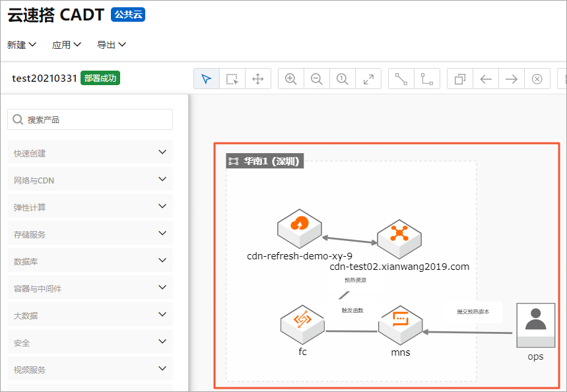Viewport: 567px width, 392px height.
Task: Select the pointer selection tool
Action: click(207, 79)
